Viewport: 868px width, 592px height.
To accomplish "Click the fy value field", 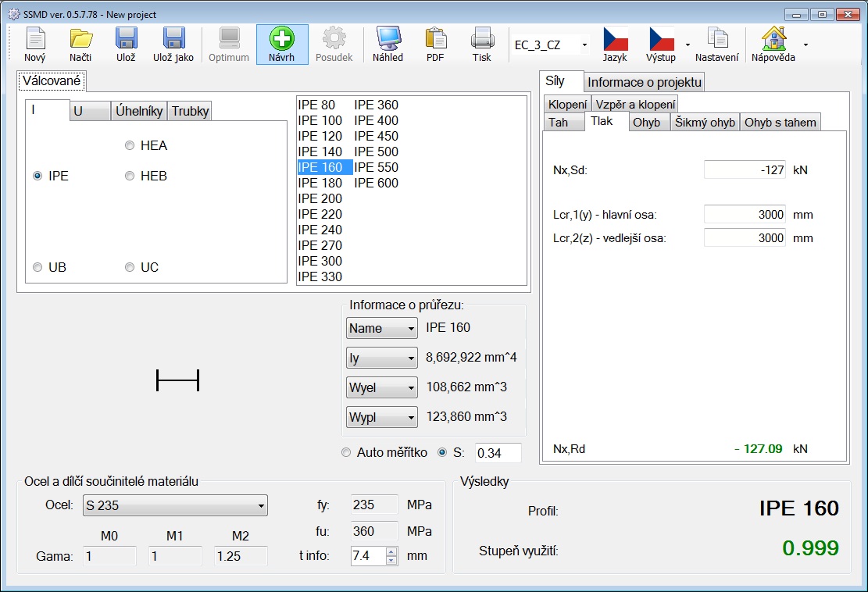I will coord(374,505).
